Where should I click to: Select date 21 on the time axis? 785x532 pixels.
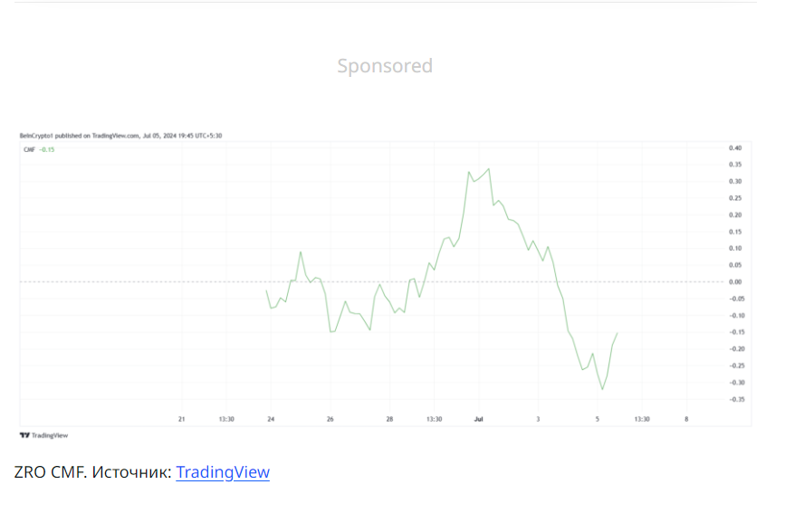pyautogui.click(x=182, y=419)
